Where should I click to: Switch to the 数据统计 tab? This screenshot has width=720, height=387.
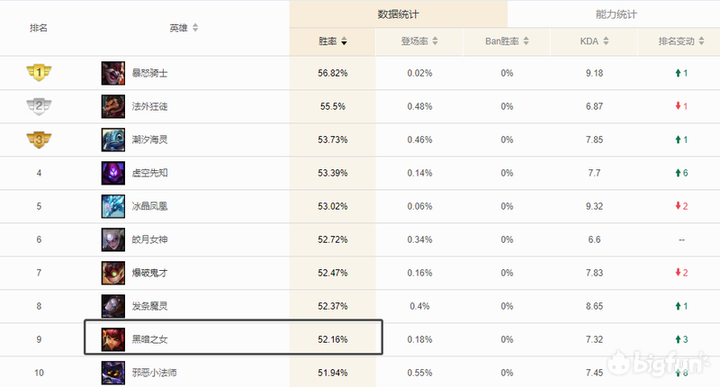coord(398,14)
